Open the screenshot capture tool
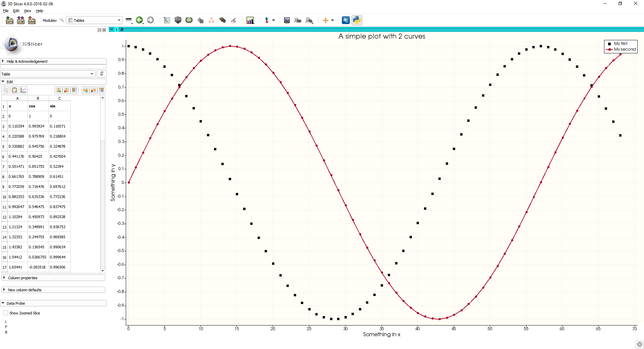644x349 pixels. (287, 20)
